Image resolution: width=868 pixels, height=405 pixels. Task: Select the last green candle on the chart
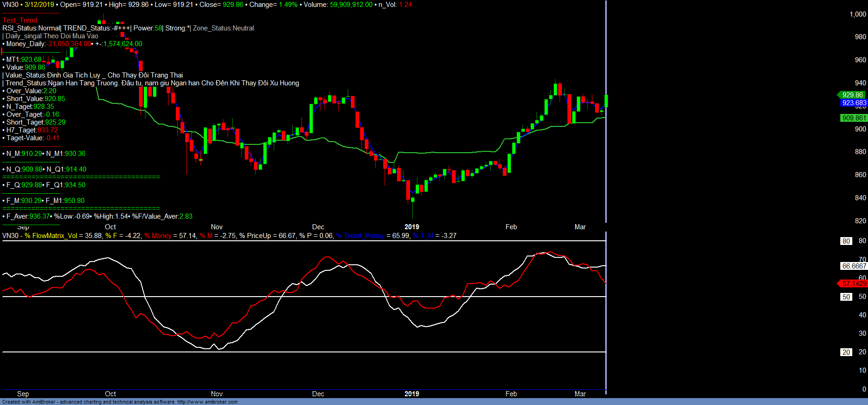click(x=606, y=101)
